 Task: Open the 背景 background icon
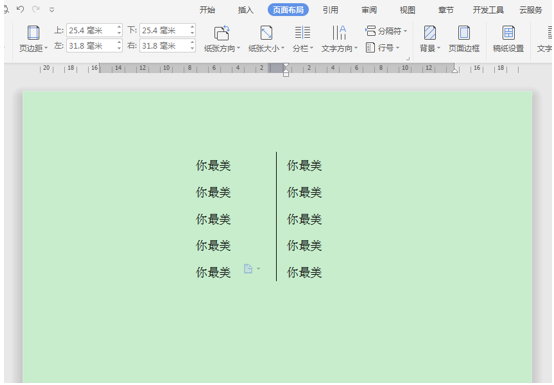point(430,33)
